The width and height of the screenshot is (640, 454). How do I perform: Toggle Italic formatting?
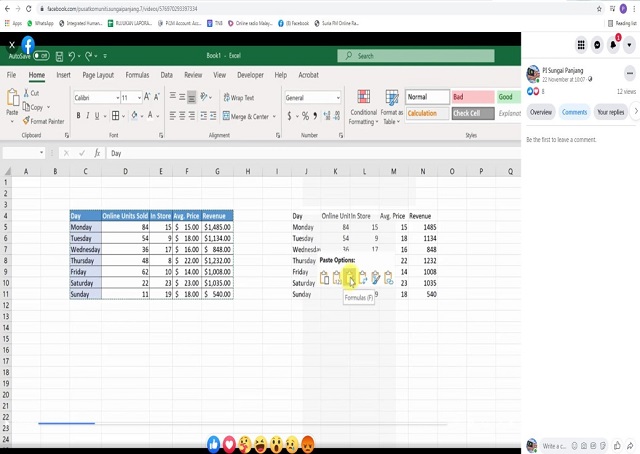point(87,116)
